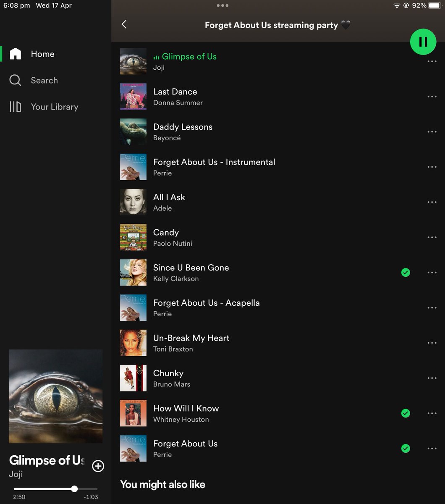Open the You might also like section
This screenshot has width=445, height=504.
163,484
